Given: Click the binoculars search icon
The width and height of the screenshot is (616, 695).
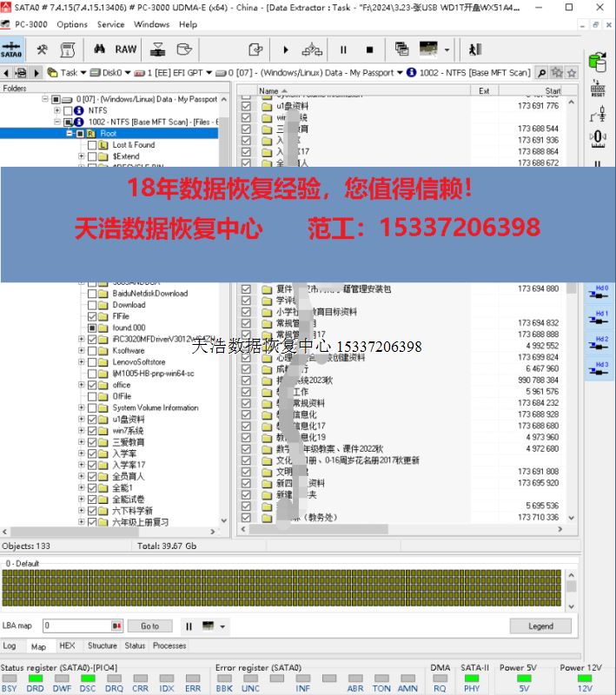Looking at the screenshot, I should (100, 50).
